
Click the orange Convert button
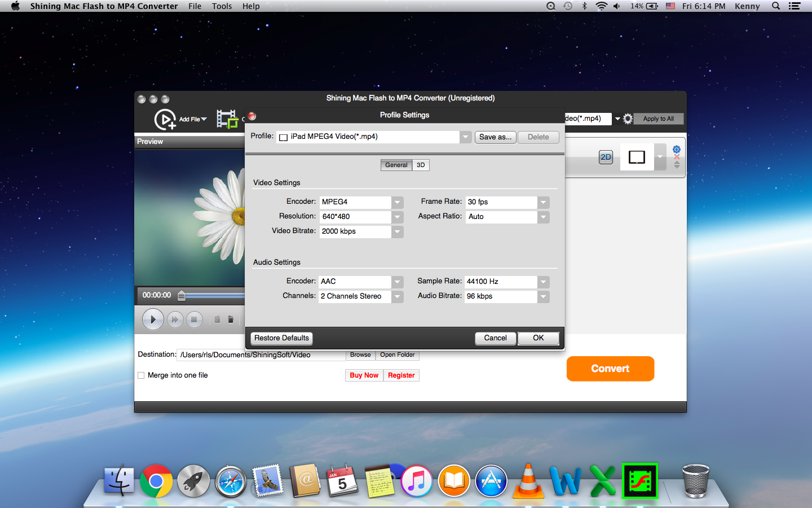pyautogui.click(x=610, y=369)
